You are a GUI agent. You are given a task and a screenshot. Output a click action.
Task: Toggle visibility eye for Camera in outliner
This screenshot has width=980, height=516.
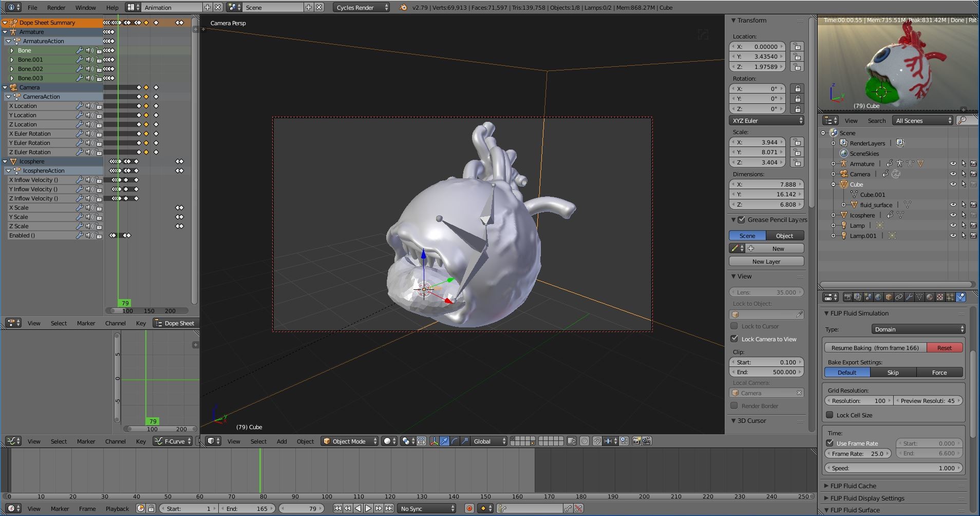pos(953,174)
